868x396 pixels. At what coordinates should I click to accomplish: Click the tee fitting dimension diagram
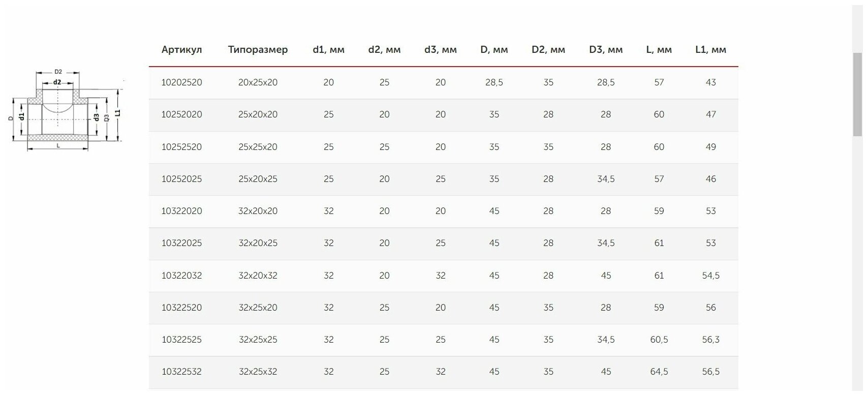pos(66,111)
